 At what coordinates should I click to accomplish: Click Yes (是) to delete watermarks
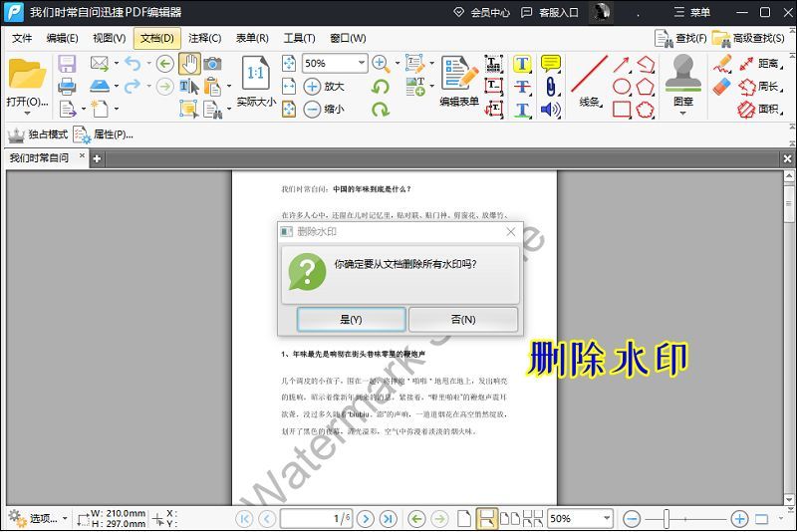[x=352, y=319]
